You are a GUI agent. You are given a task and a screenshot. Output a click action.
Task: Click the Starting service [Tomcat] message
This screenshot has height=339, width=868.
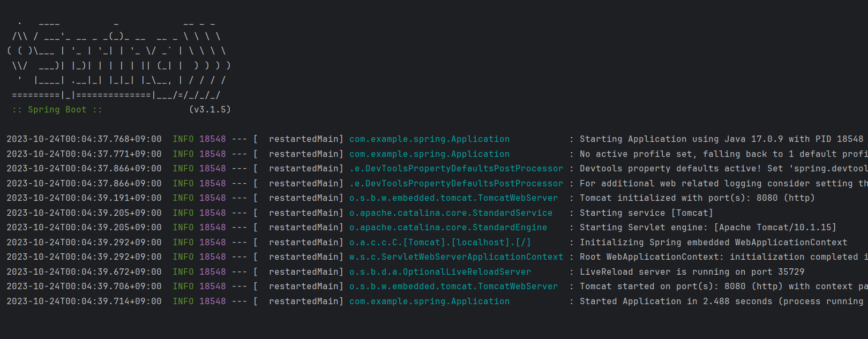(646, 213)
